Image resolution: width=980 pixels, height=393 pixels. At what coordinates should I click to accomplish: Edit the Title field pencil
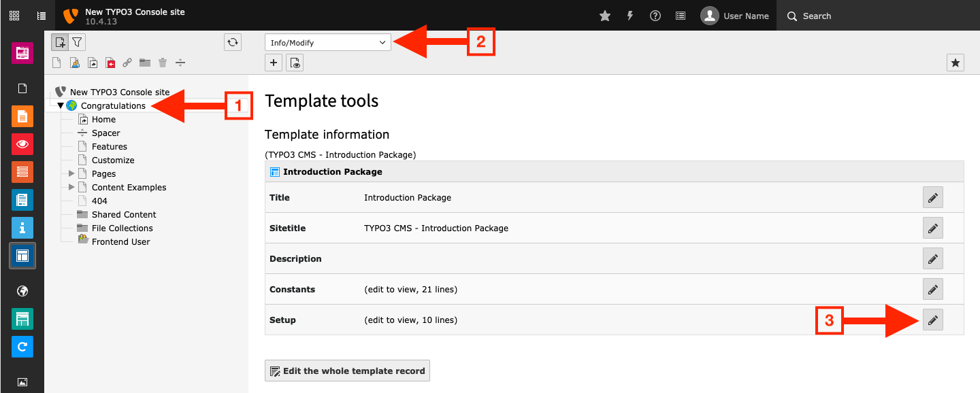[x=933, y=198]
